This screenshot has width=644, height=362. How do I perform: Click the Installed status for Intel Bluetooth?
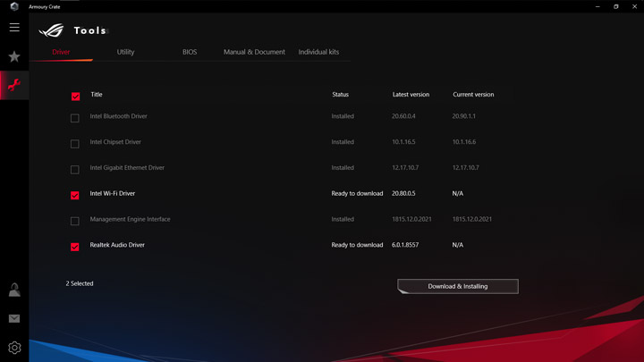(343, 116)
